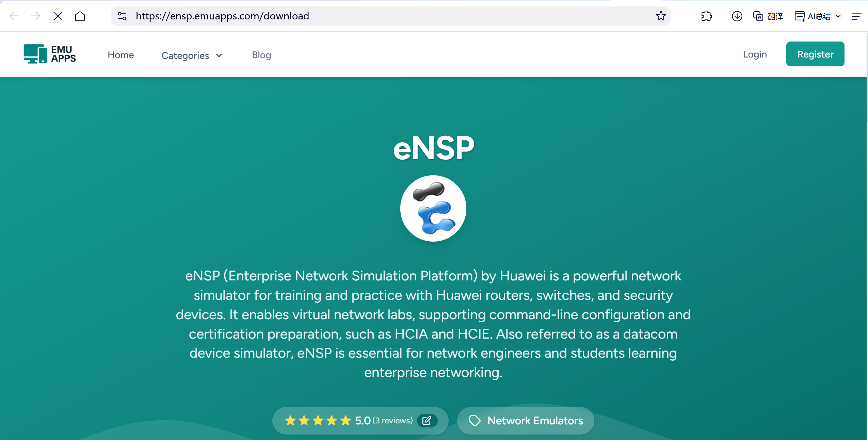Click the browser back arrow
868x440 pixels.
[x=14, y=16]
